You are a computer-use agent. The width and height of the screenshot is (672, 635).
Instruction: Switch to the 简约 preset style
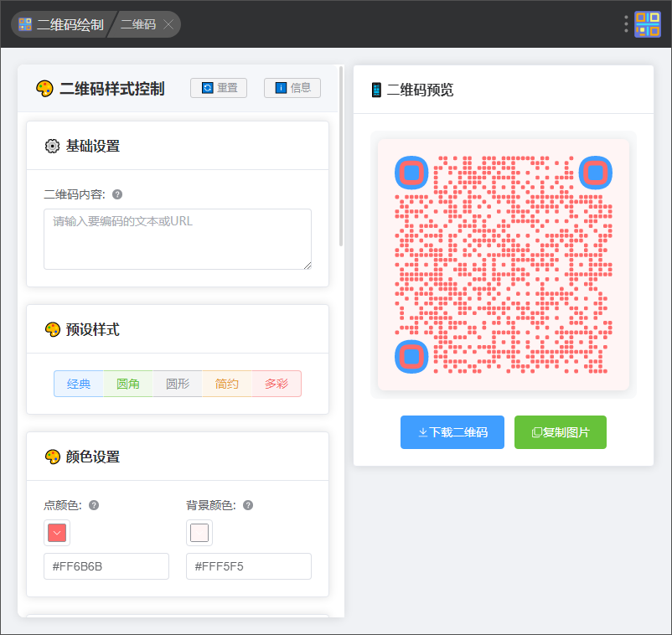click(x=227, y=384)
